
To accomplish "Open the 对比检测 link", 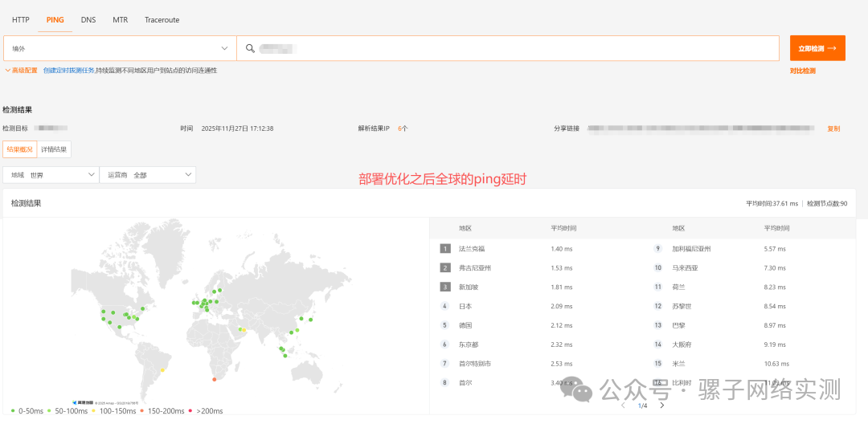I will pos(802,71).
